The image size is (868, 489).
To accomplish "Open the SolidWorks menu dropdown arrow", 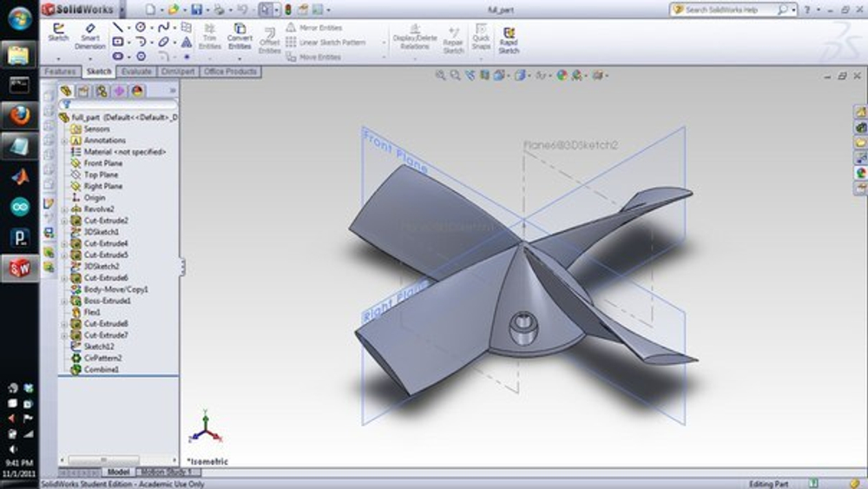I will [122, 10].
